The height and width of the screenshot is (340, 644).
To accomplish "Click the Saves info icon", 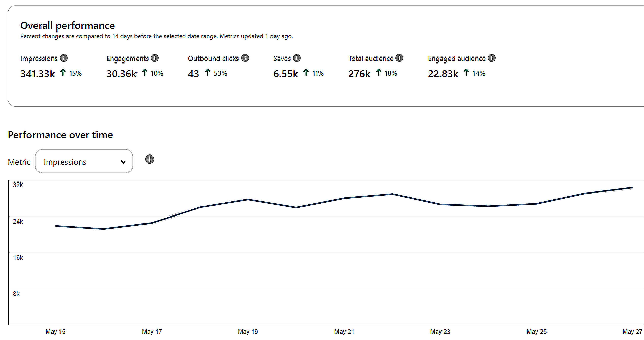I will click(x=297, y=58).
